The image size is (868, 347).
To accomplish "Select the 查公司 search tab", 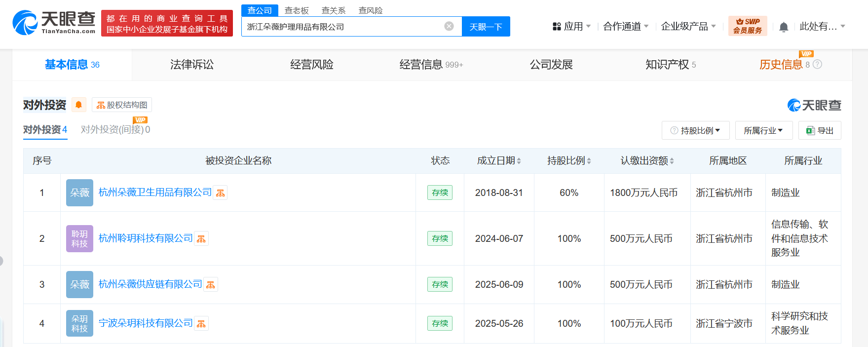I will pos(260,10).
